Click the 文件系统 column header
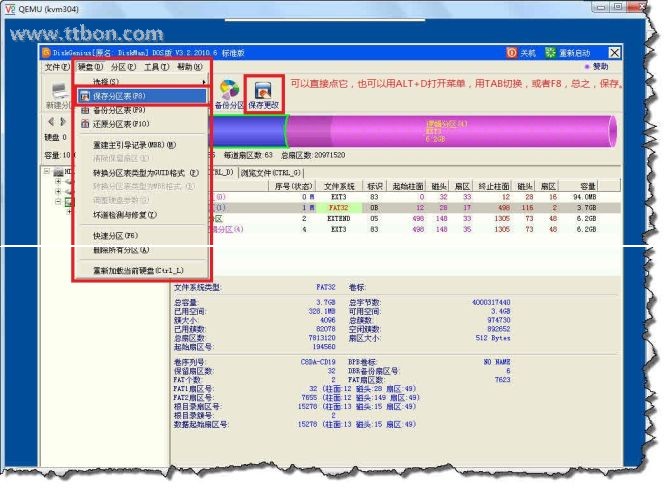Image resolution: width=671 pixels, height=492 pixels. coord(339,186)
